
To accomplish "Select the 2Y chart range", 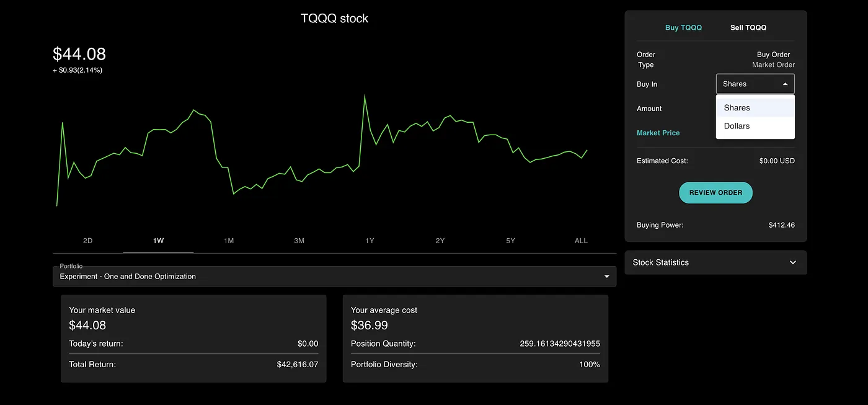I will click(440, 241).
